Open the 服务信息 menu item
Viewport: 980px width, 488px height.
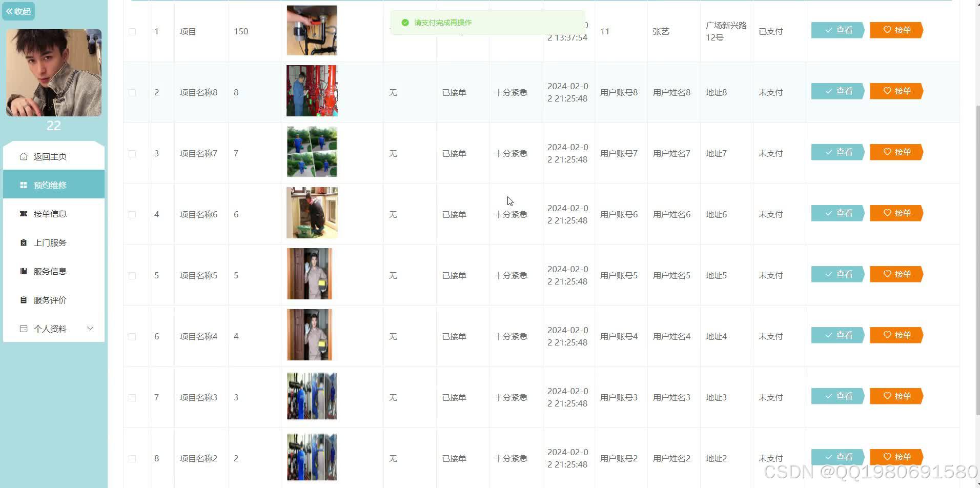coord(54,271)
